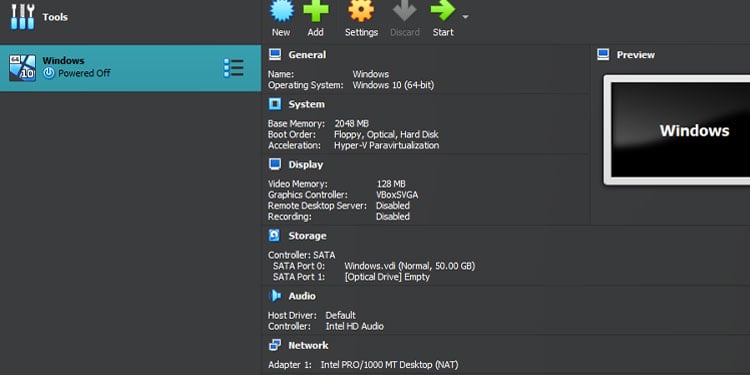Click the Preview section monitor icon
The image size is (750, 375).
pyautogui.click(x=603, y=55)
